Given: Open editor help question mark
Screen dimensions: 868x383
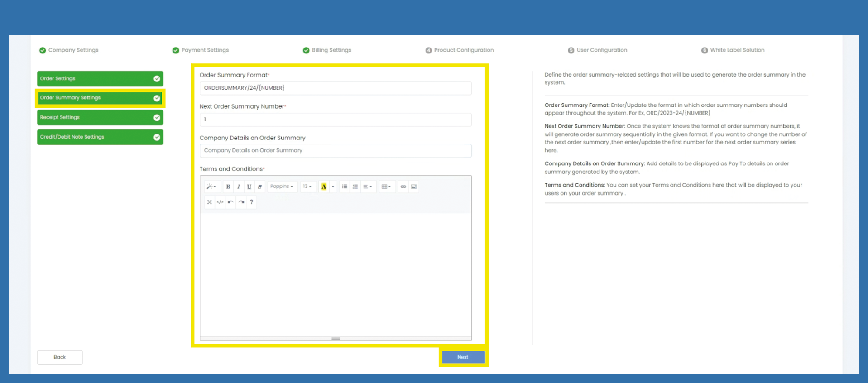Looking at the screenshot, I should 252,202.
